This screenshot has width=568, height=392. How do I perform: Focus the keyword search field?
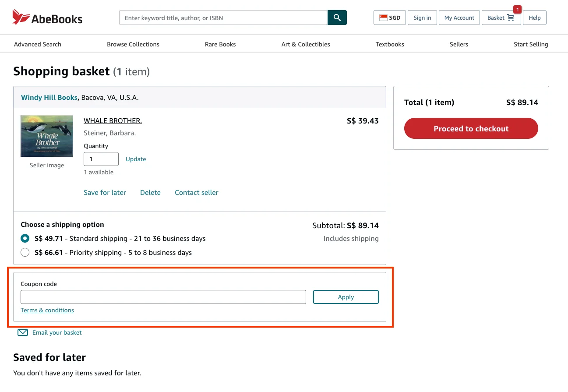coord(223,18)
